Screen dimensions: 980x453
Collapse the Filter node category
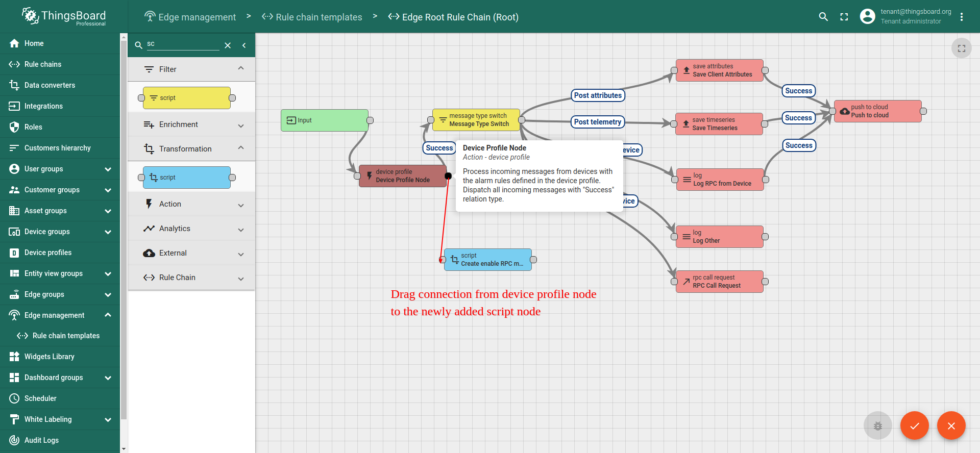click(191, 69)
